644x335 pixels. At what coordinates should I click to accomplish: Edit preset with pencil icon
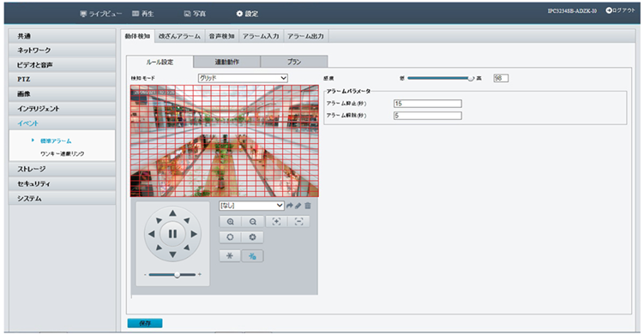point(298,206)
